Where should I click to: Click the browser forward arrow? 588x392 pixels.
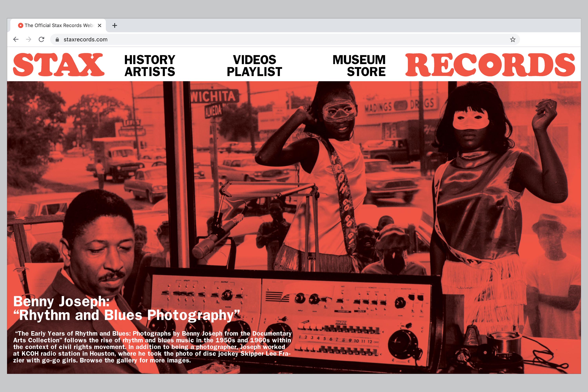(29, 39)
